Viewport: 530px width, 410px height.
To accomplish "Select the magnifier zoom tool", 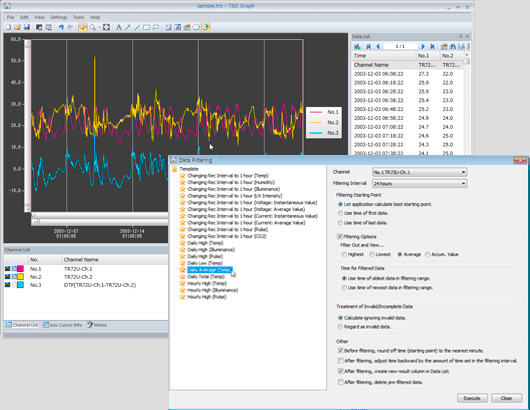I will pyautogui.click(x=92, y=27).
